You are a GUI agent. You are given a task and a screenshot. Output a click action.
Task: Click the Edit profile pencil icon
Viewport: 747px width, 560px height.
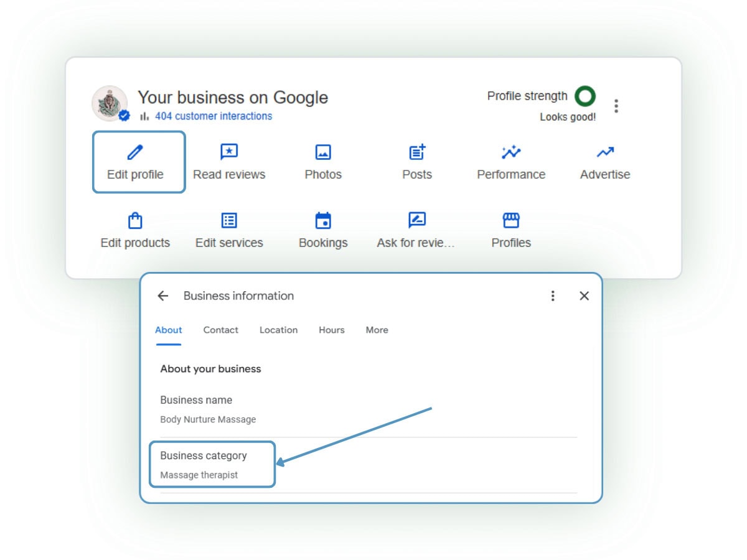(135, 152)
